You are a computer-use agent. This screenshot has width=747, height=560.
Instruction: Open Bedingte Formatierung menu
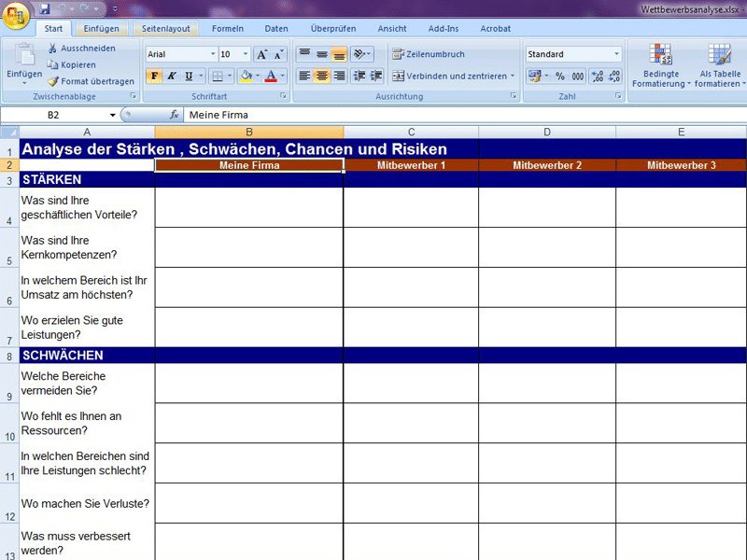661,65
